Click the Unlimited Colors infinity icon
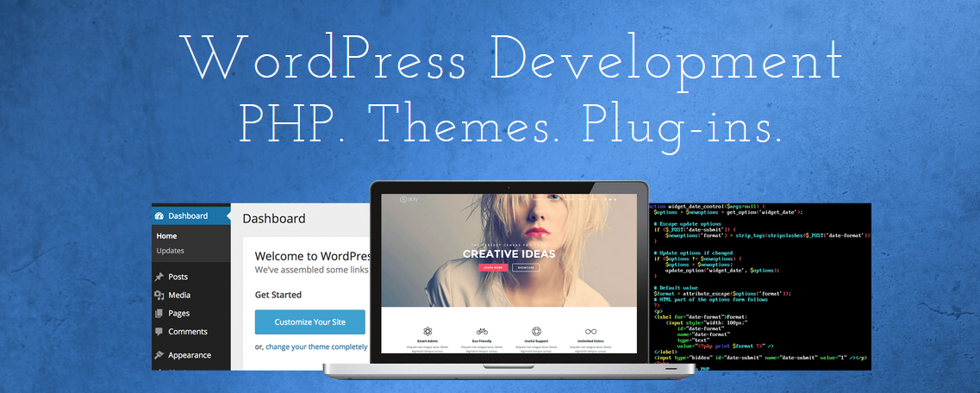 [x=590, y=331]
